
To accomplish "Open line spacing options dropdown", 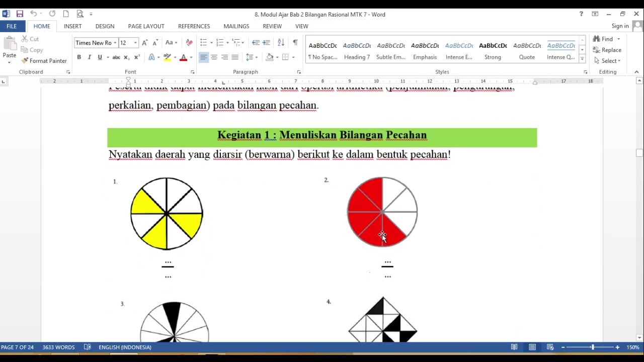I will pyautogui.click(x=252, y=57).
